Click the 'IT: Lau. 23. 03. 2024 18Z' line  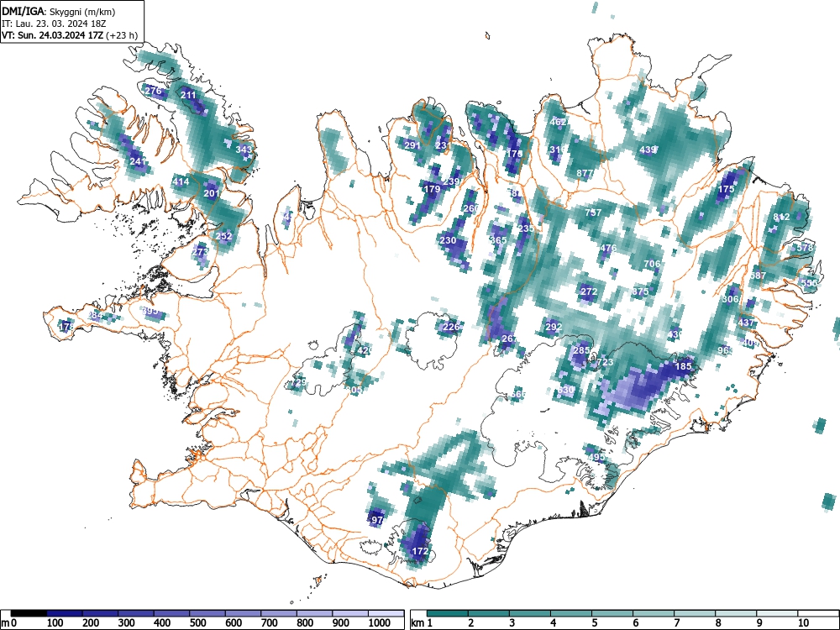54,24
